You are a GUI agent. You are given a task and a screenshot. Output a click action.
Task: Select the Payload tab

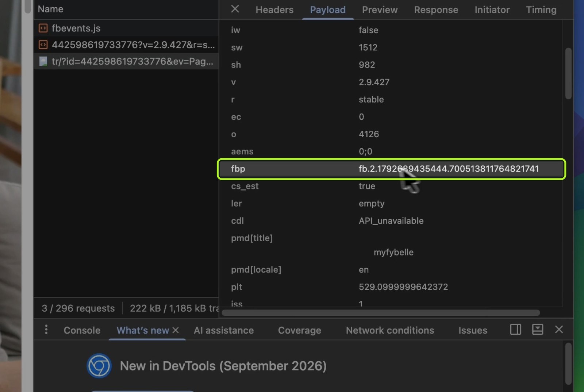click(x=328, y=10)
